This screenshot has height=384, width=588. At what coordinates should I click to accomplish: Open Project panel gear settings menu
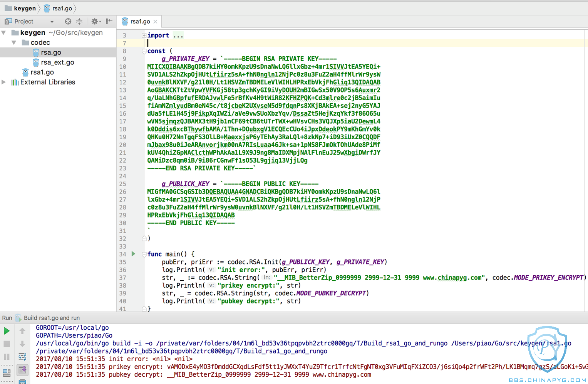pos(95,22)
